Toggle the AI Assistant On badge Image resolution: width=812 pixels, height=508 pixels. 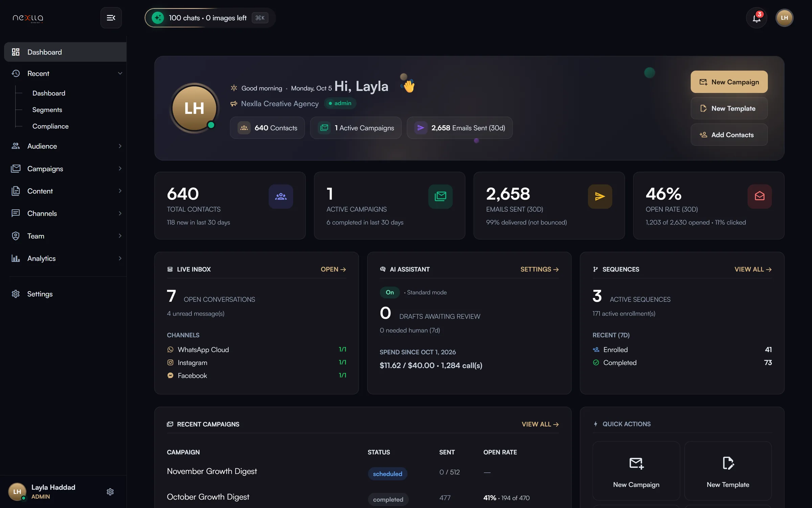point(389,292)
